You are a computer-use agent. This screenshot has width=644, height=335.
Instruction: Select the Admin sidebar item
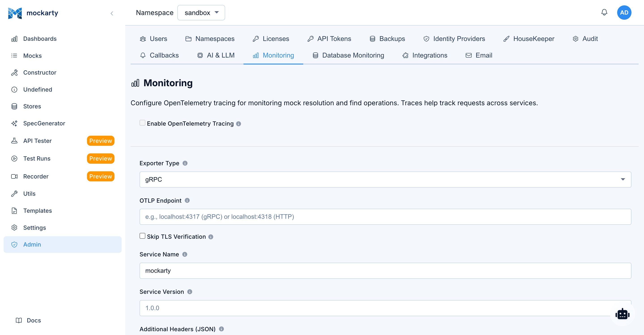(x=63, y=244)
